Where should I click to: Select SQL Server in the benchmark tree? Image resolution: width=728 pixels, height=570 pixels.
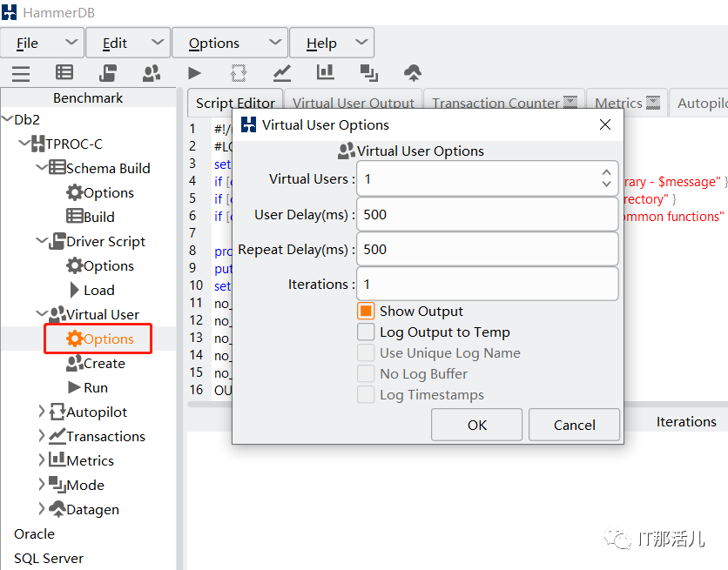click(49, 559)
